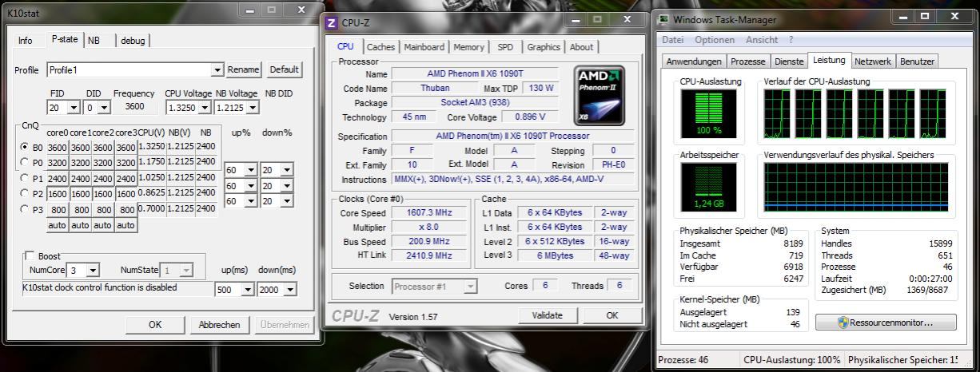The width and height of the screenshot is (980, 372).
Task: Open the Ansicht menu
Action: click(x=761, y=40)
